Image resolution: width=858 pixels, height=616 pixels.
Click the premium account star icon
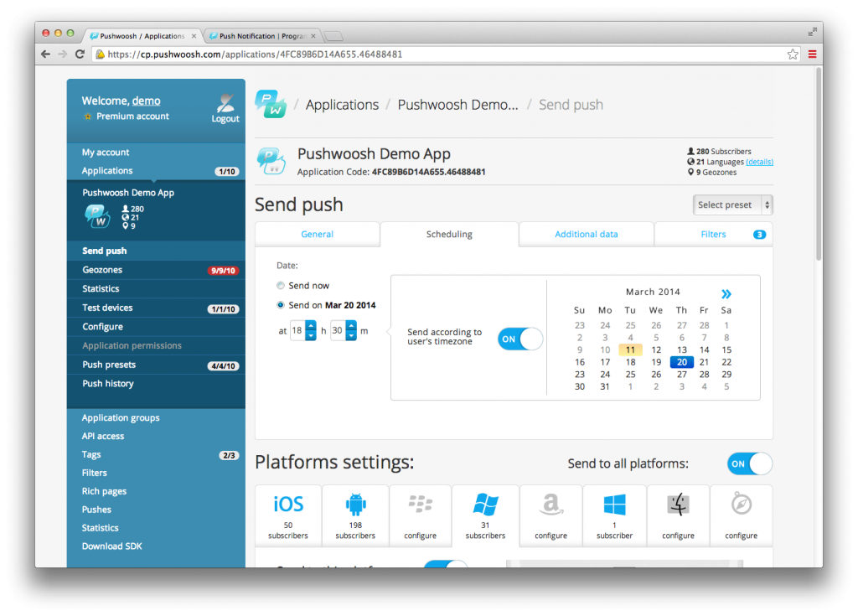(x=87, y=116)
